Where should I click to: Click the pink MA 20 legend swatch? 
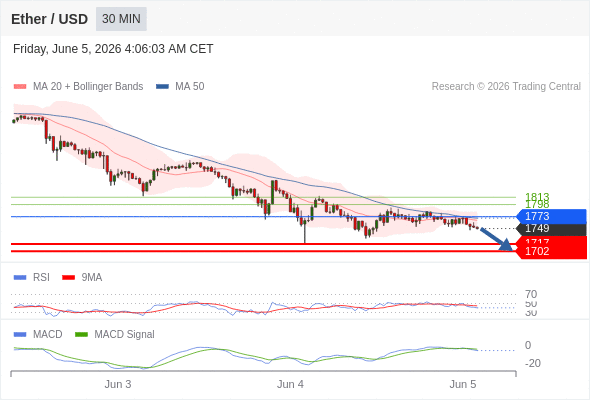(x=20, y=87)
